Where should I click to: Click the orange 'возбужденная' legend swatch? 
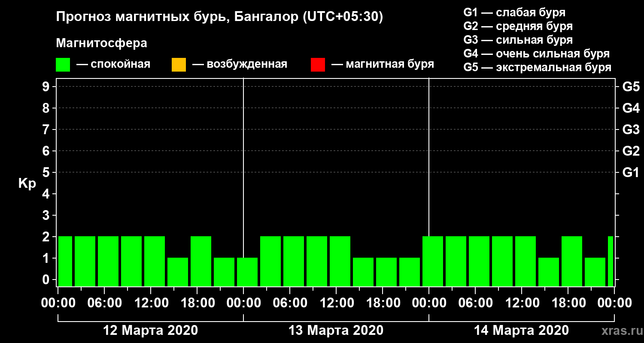coord(179,65)
